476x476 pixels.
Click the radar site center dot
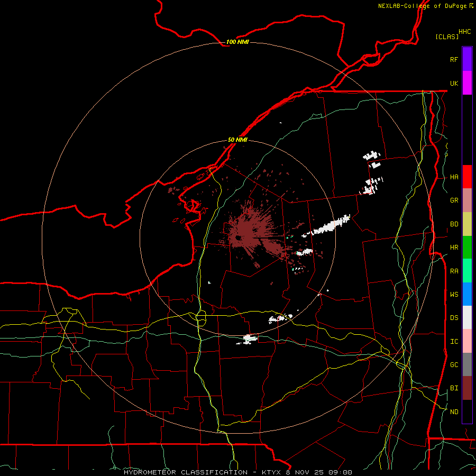(239, 237)
